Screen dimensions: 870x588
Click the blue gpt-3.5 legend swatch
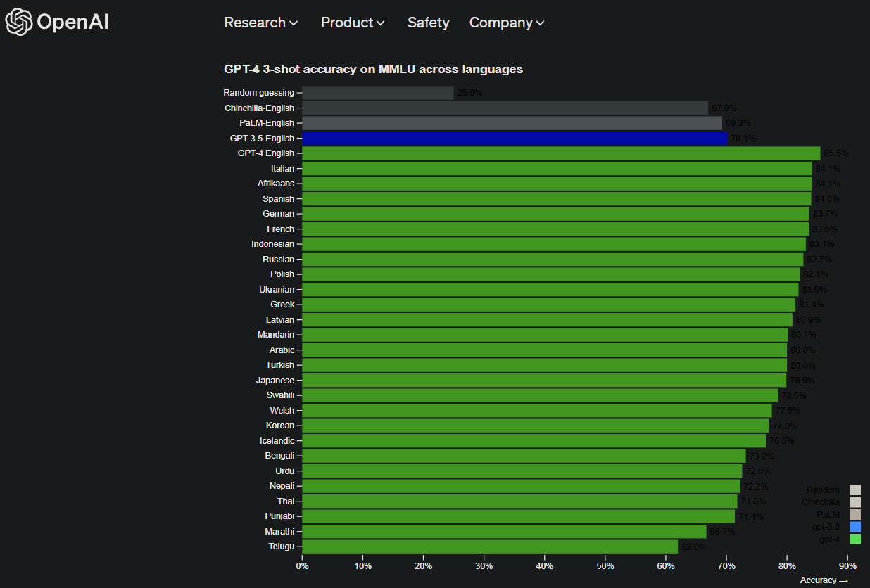[x=855, y=526]
